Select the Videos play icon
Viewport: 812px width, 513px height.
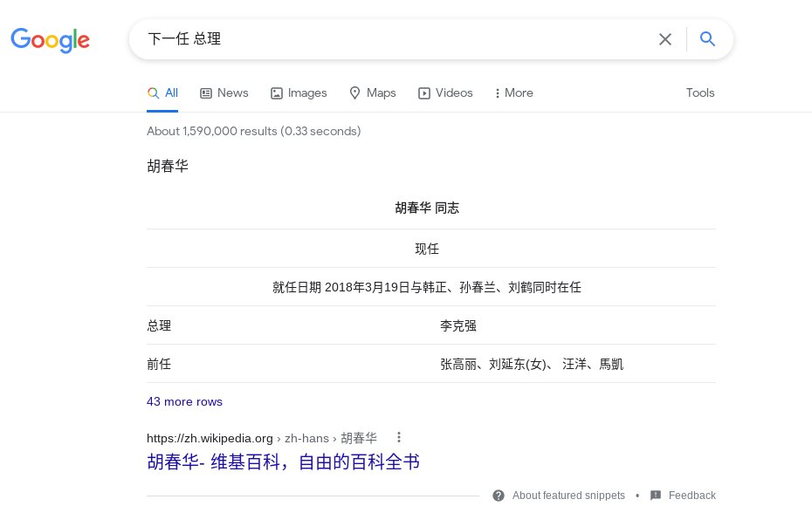pyautogui.click(x=424, y=92)
